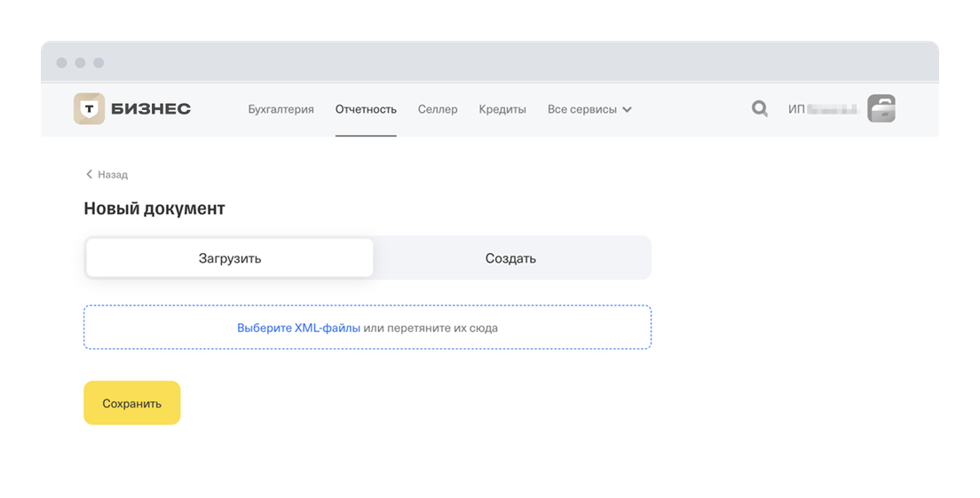Screen dimensions: 980x498
Task: Navigate to the Селлер section
Action: click(x=438, y=109)
